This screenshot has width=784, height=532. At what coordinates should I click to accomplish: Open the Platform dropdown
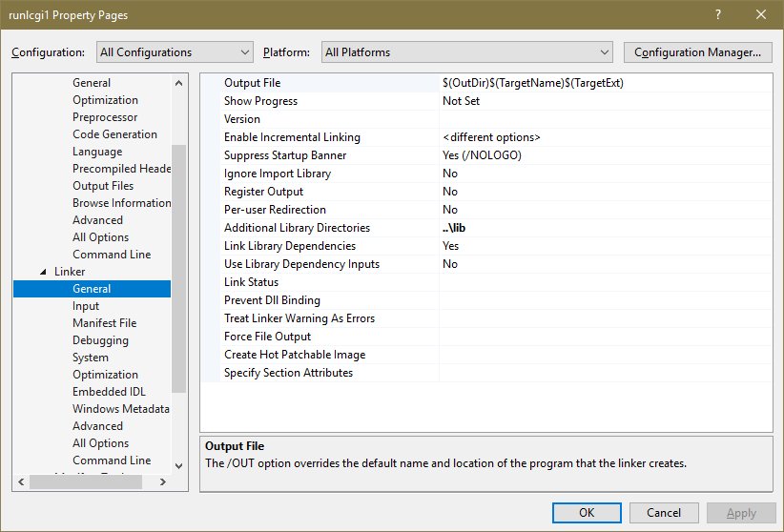467,52
